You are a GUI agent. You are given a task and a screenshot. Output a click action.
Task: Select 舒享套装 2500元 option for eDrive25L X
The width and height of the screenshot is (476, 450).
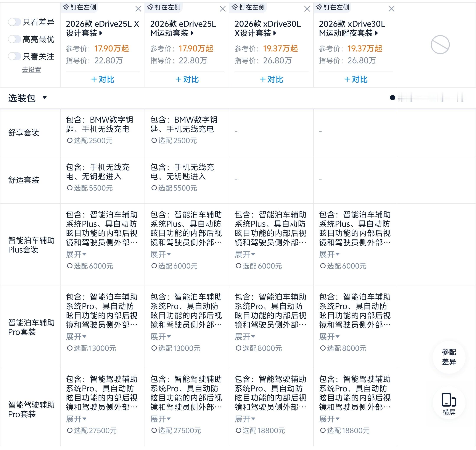coord(70,141)
